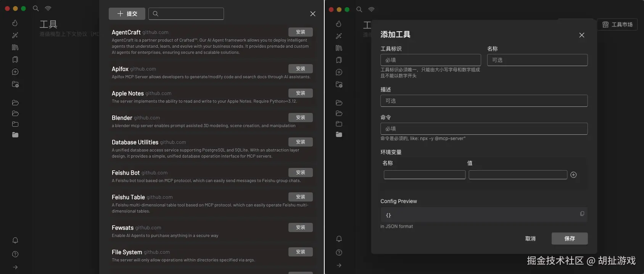The height and width of the screenshot is (274, 644).
Task: Open bookmark icon in right window sidebar
Action: point(339,60)
